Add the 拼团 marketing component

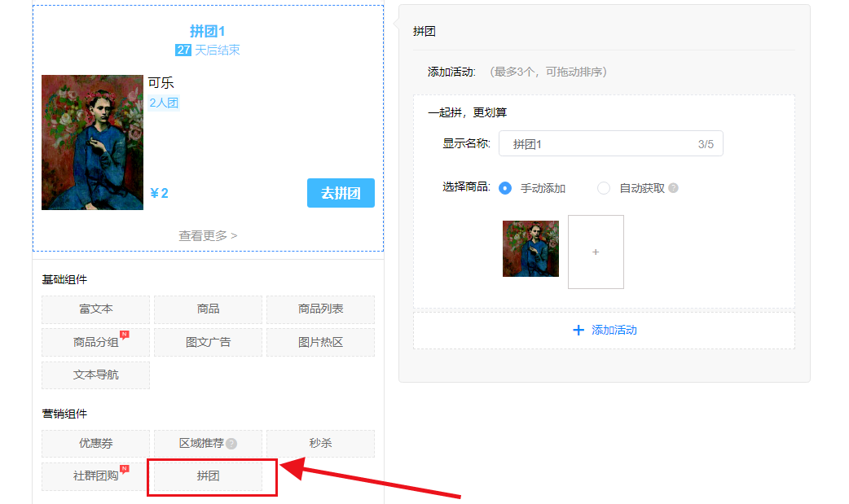click(x=208, y=476)
